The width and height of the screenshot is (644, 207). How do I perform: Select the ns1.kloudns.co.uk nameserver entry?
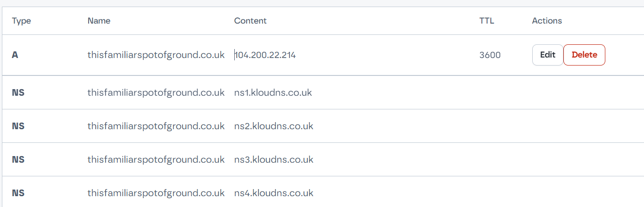coord(273,92)
